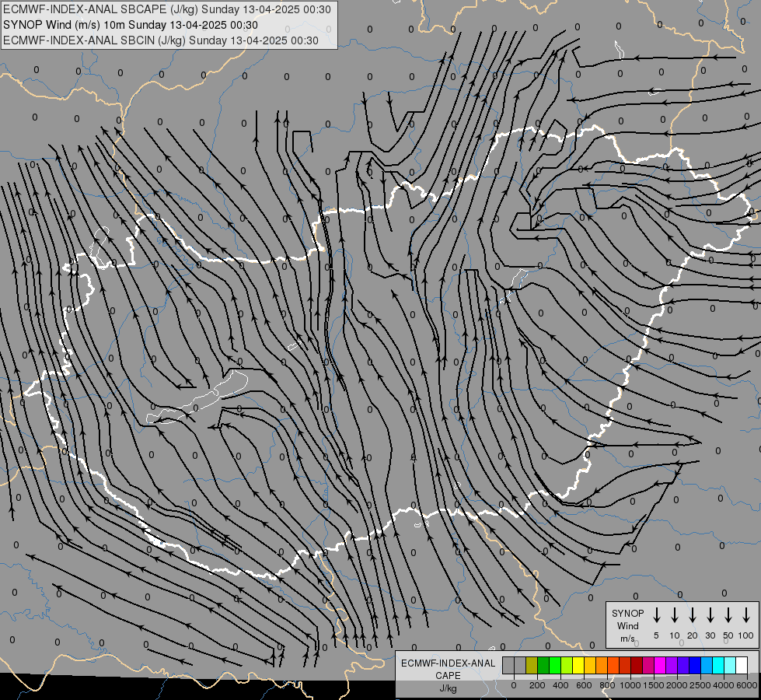
Task: Pick the dark green CAPE legend swatch
Action: 543,665
